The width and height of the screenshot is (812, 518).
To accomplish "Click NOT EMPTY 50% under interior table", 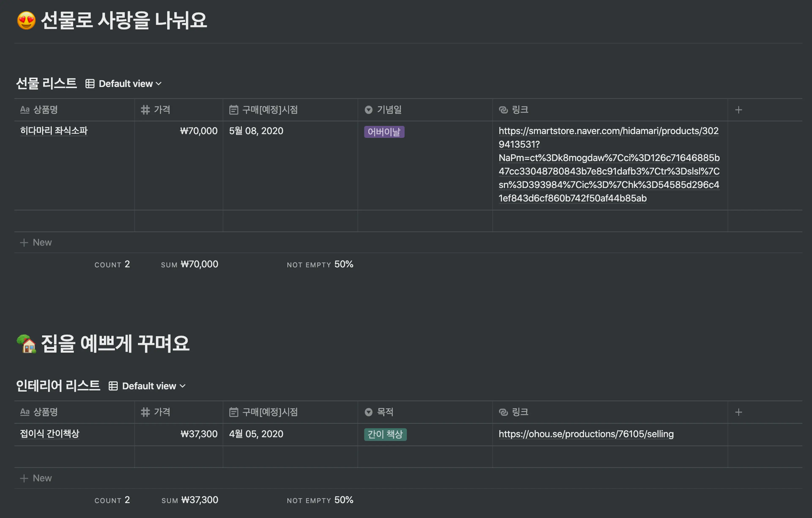I will click(x=320, y=500).
